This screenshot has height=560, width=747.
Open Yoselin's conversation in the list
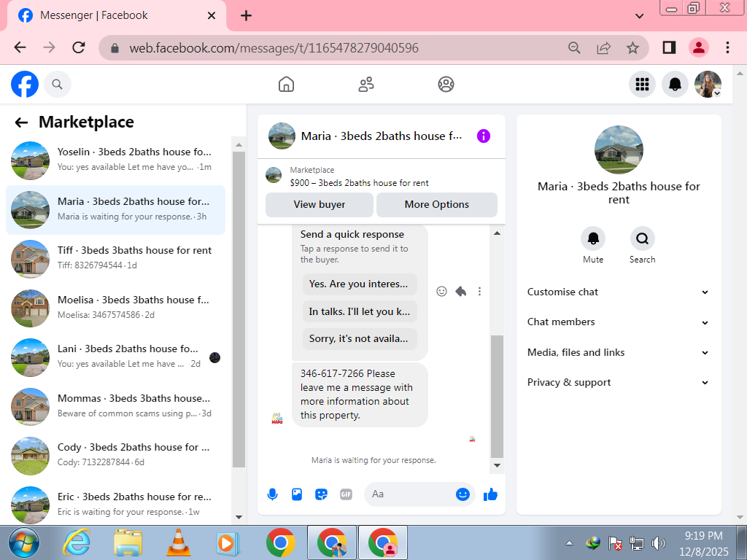coord(115,160)
